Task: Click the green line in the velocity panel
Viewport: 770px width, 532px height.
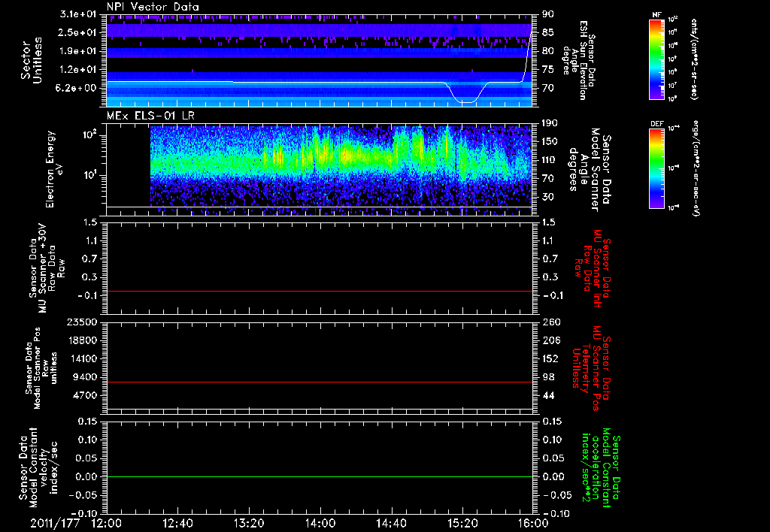Action: coord(320,476)
